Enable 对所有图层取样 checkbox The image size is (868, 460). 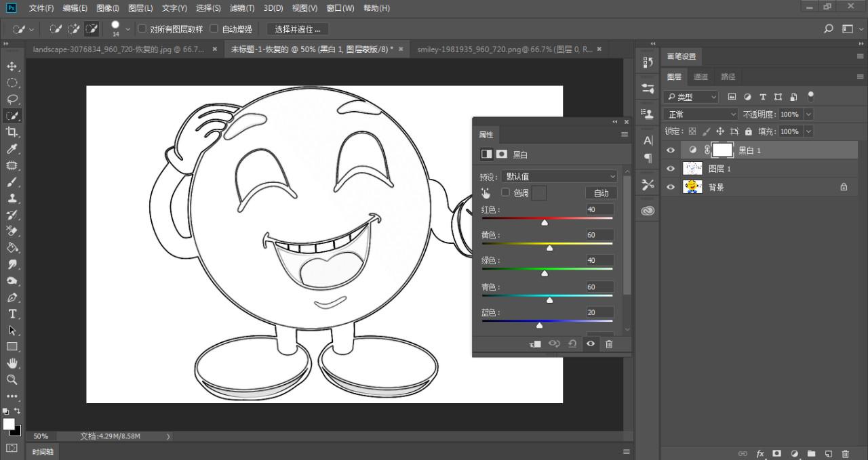[142, 28]
